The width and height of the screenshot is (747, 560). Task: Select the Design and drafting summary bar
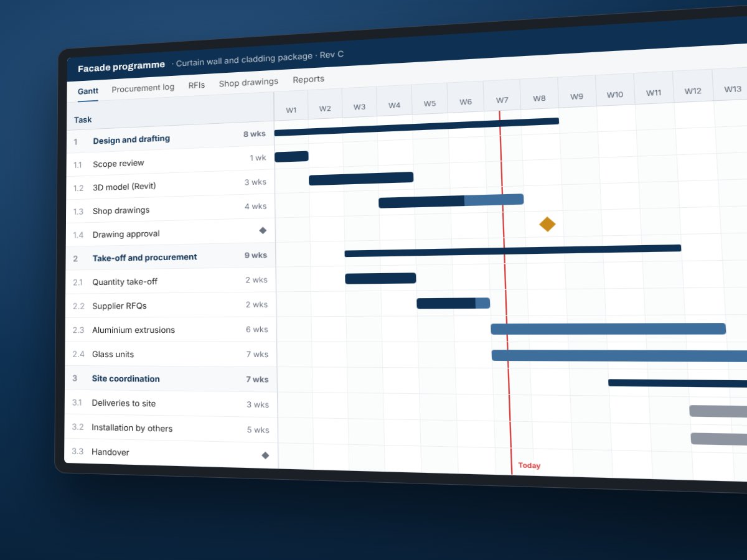pos(416,127)
